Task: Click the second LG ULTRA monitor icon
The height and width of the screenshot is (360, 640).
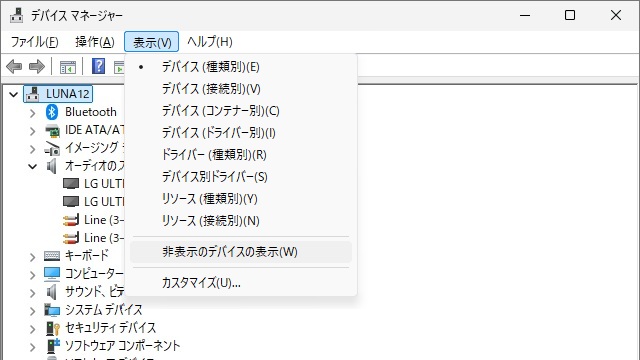Action: click(71, 202)
